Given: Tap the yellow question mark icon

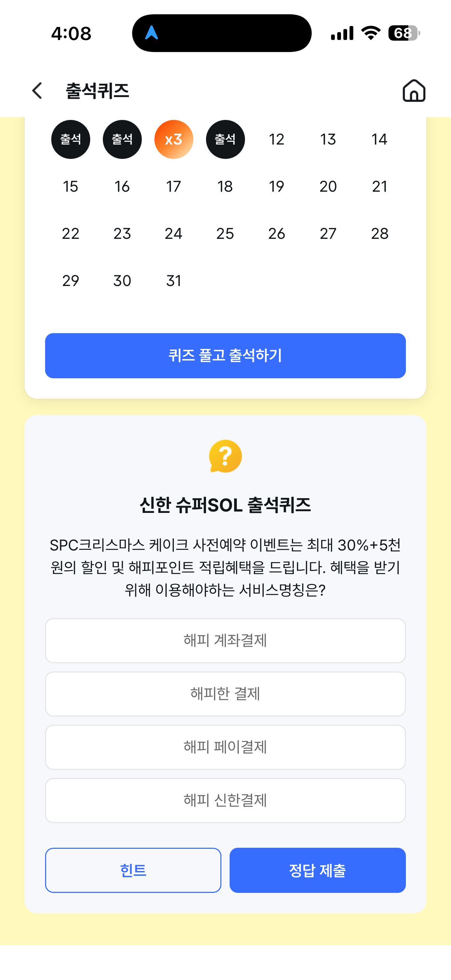Looking at the screenshot, I should [225, 456].
